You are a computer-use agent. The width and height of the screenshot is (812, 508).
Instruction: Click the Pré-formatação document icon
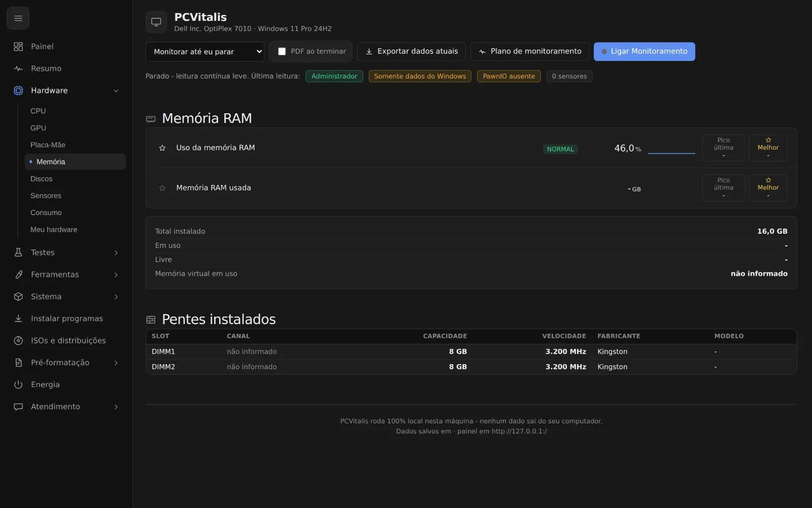coord(18,363)
